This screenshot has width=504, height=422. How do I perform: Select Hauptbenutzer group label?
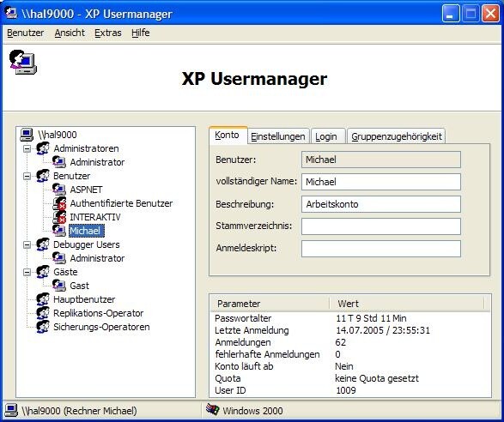[x=84, y=299]
